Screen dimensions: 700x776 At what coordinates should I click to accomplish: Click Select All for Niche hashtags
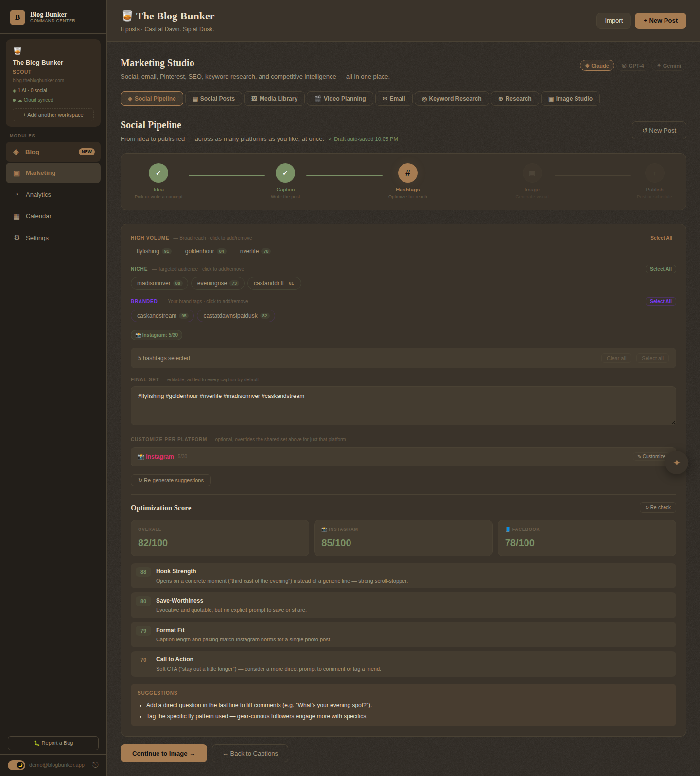[x=661, y=269]
